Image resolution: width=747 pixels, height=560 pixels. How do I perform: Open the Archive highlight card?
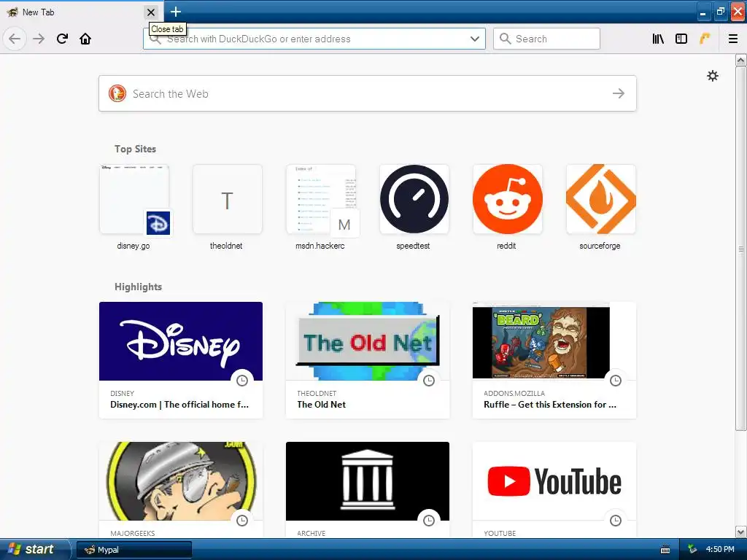[368, 490]
